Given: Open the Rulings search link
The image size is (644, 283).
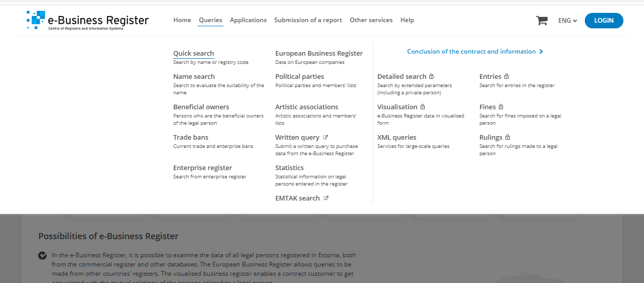Looking at the screenshot, I should tap(491, 137).
